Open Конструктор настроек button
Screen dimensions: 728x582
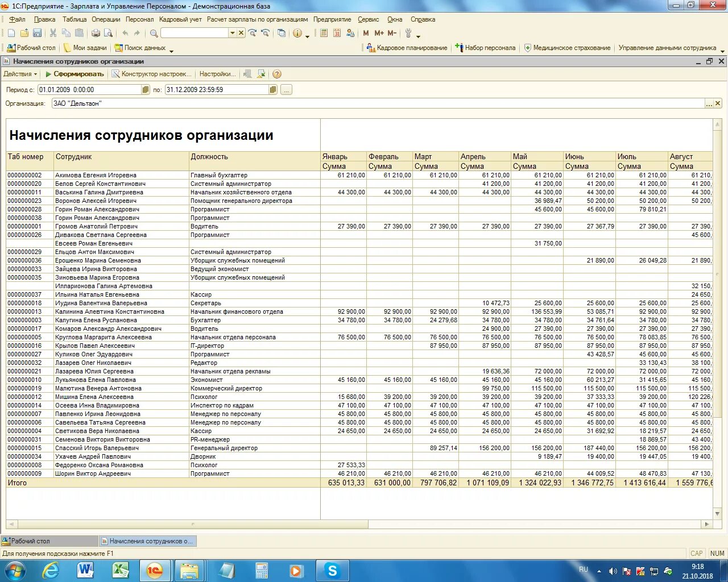152,74
